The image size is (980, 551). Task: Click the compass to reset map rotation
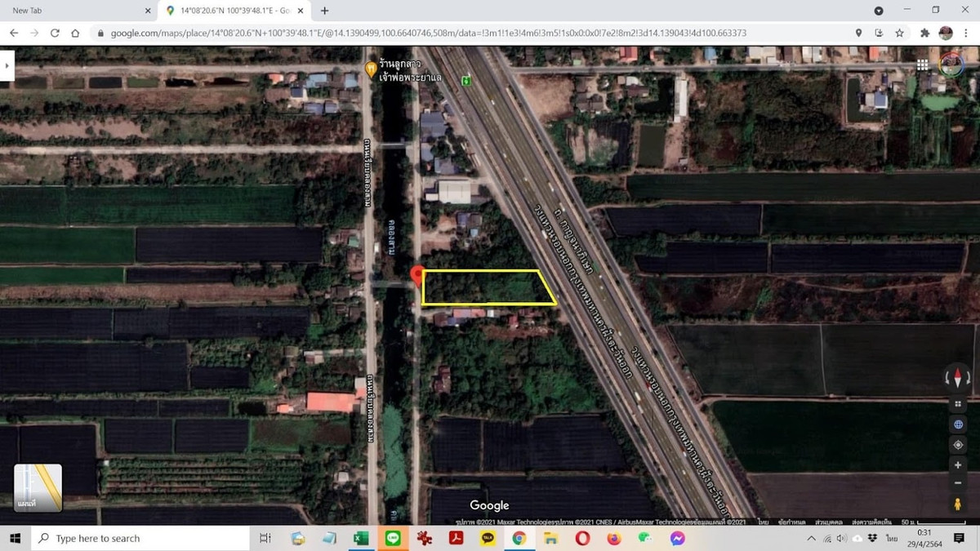pyautogui.click(x=957, y=377)
